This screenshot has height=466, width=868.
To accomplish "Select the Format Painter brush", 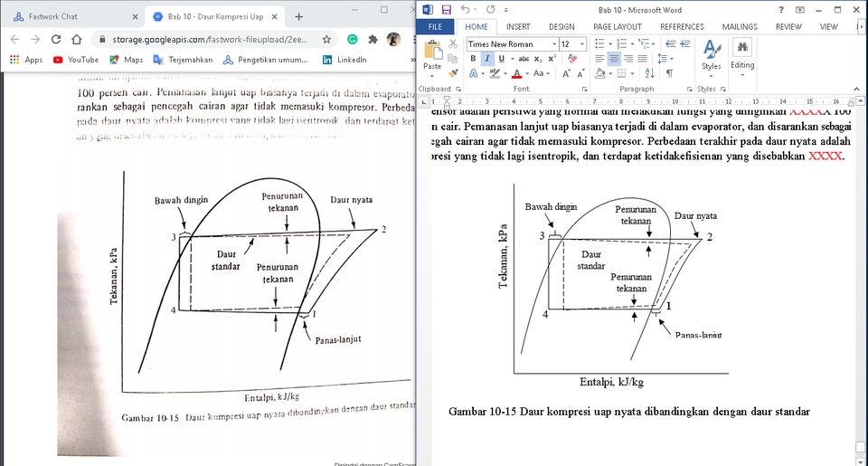I will [x=453, y=72].
